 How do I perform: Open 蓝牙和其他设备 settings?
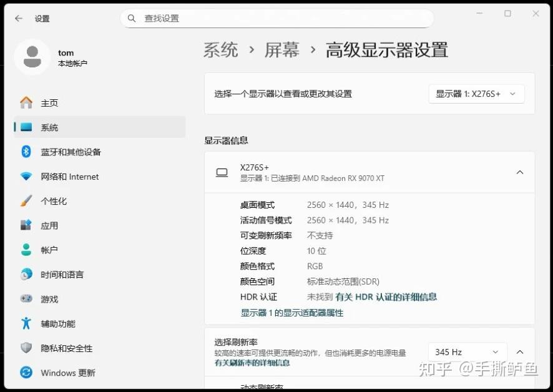point(100,152)
